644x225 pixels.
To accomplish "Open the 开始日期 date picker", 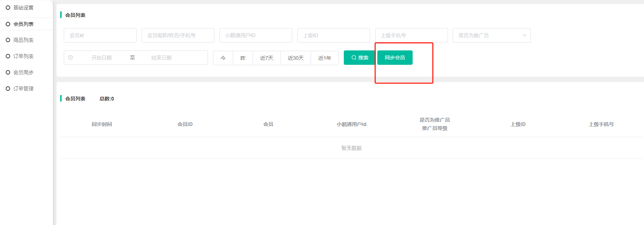I will pos(101,58).
